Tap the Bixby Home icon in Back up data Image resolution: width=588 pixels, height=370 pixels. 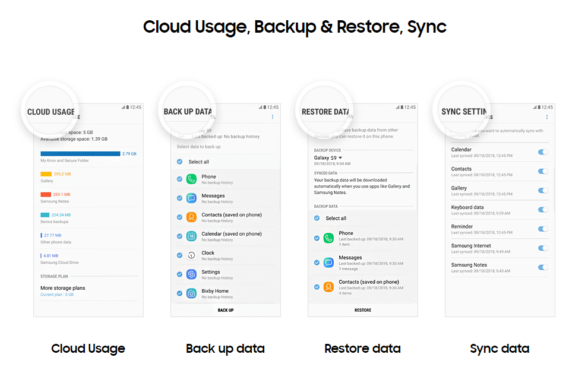191,293
